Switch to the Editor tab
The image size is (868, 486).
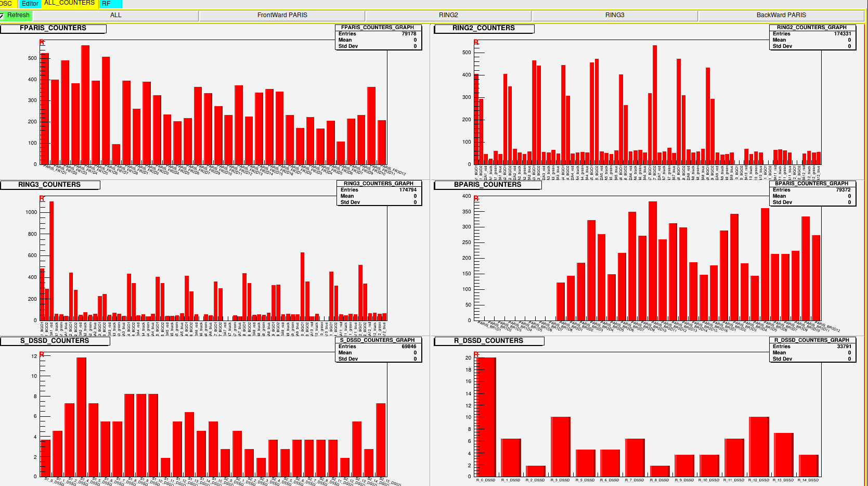coord(30,4)
